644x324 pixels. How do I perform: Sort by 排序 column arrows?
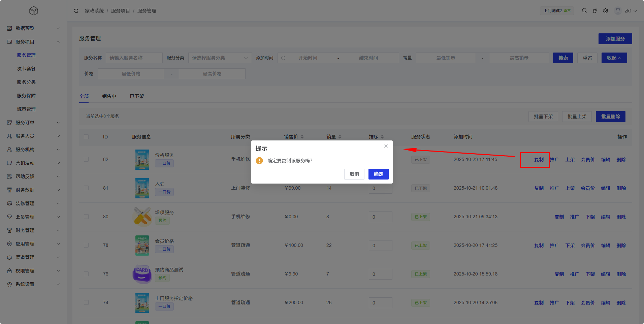382,137
